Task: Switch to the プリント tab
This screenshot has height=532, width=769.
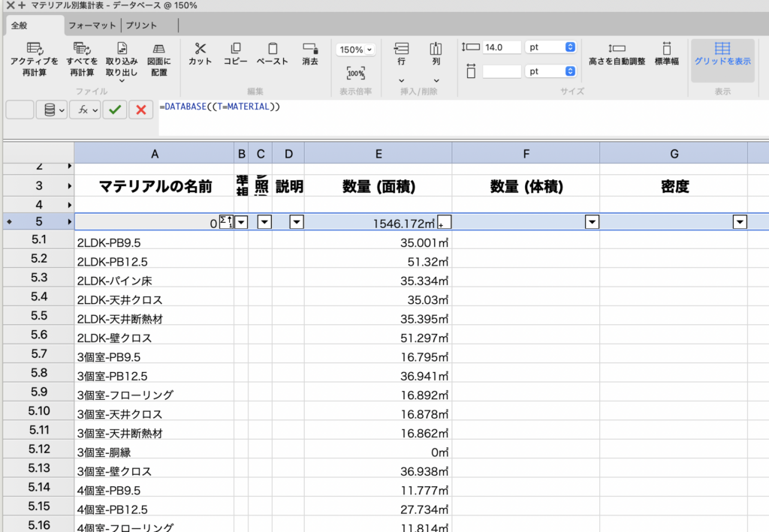Action: [x=141, y=25]
